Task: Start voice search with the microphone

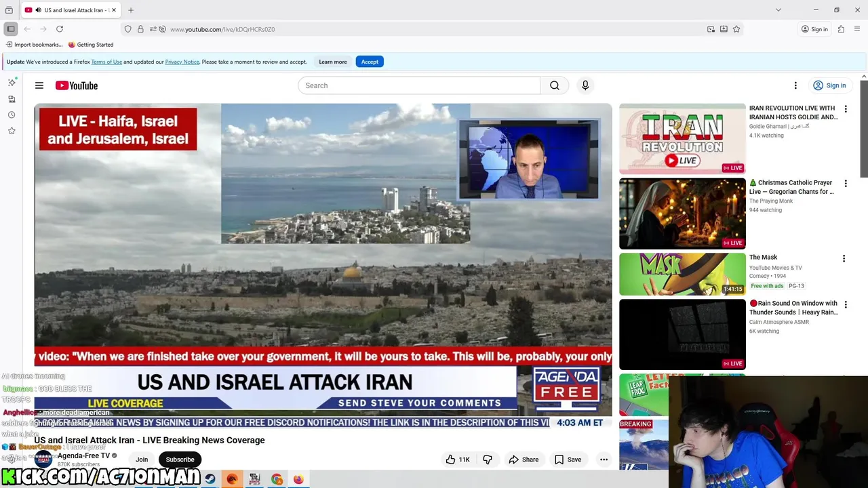Action: [585, 85]
